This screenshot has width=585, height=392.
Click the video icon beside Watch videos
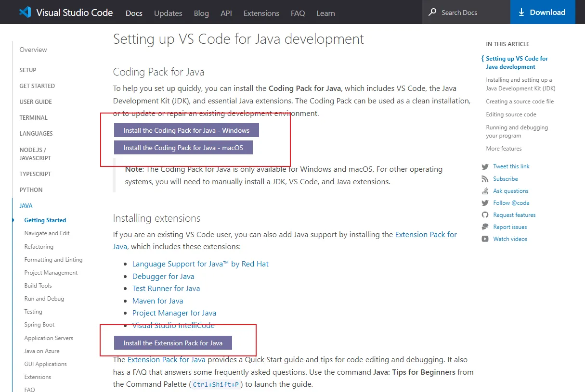point(485,239)
